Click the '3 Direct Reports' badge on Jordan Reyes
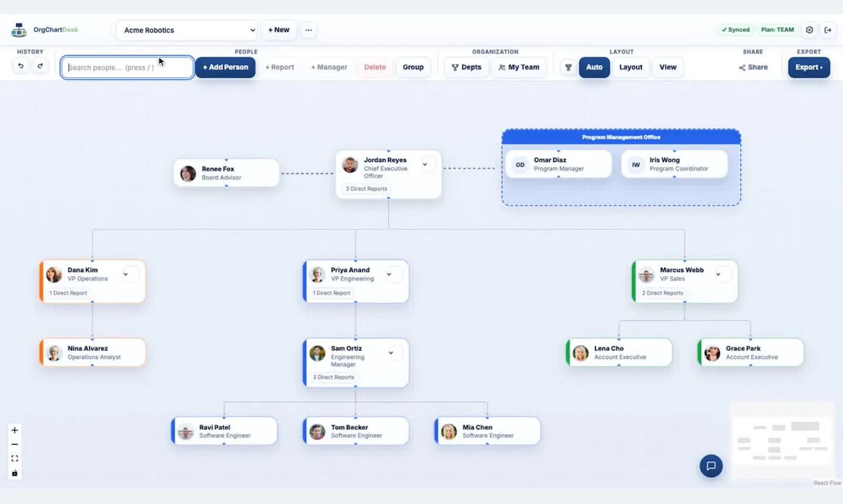 366,189
